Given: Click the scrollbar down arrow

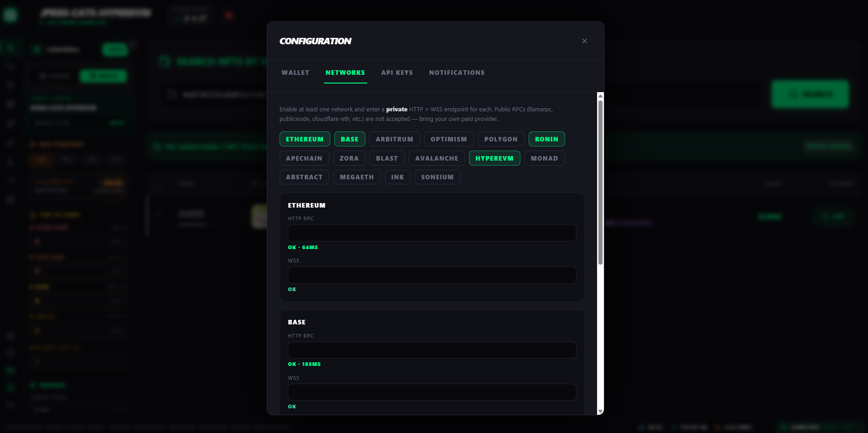Looking at the screenshot, I should (x=600, y=411).
